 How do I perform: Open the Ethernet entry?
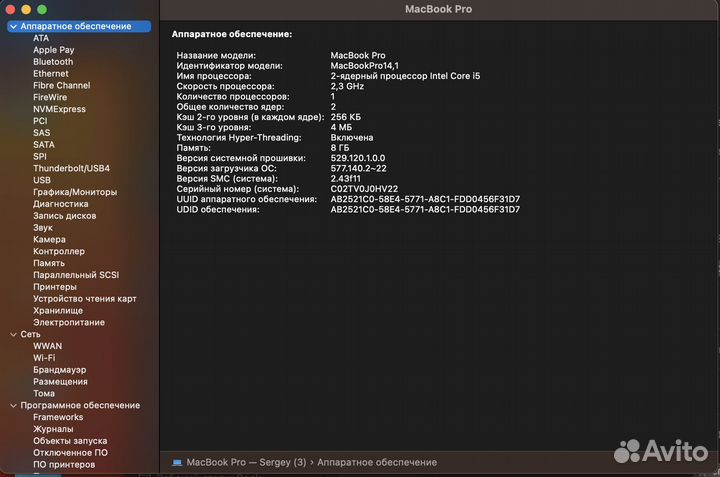click(x=51, y=74)
